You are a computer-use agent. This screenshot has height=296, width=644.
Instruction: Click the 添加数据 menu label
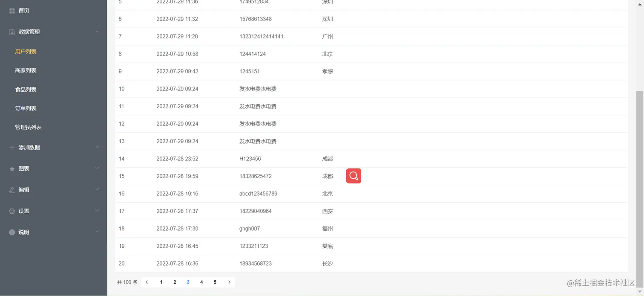pyautogui.click(x=29, y=148)
